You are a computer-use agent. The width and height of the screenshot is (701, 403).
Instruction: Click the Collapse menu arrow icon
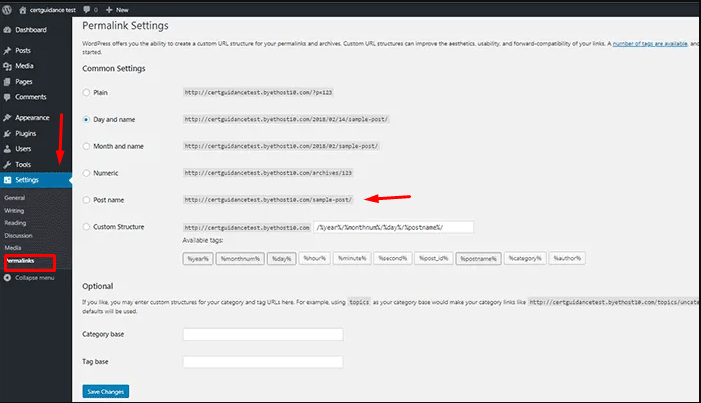7,278
